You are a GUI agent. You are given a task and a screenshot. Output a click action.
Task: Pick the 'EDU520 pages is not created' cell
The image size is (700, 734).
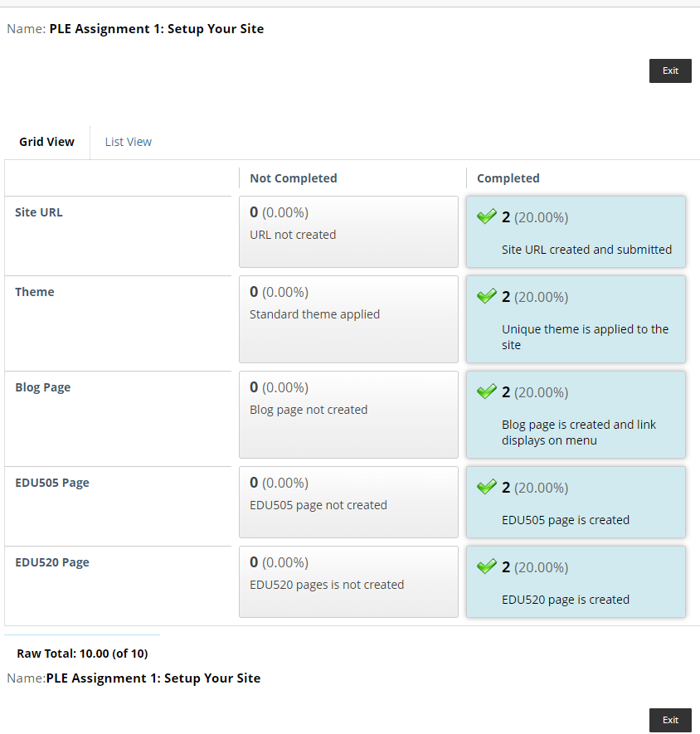[x=348, y=581]
